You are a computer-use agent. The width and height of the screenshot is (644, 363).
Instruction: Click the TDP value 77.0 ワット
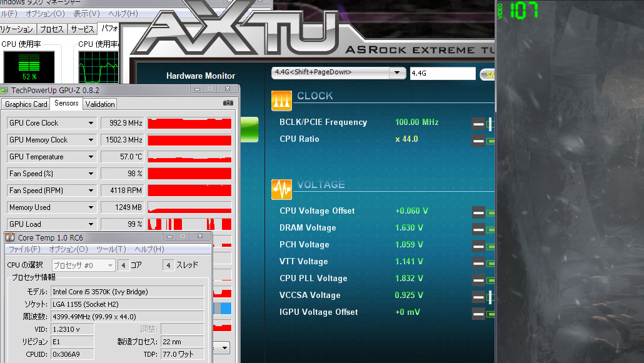[x=183, y=354]
